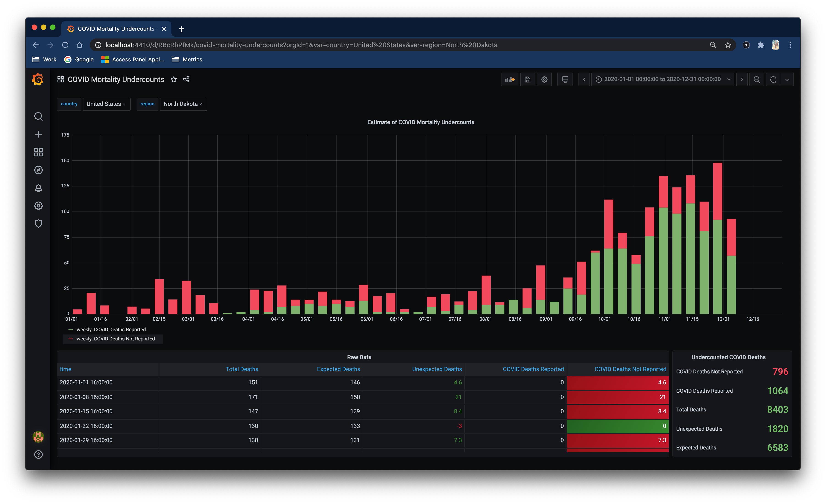Click browser zoom magnifier in address bar

pyautogui.click(x=713, y=45)
